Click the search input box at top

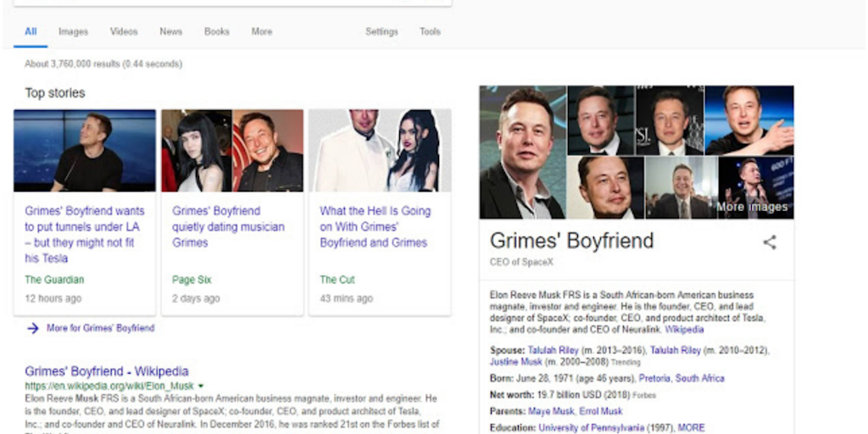232,3
